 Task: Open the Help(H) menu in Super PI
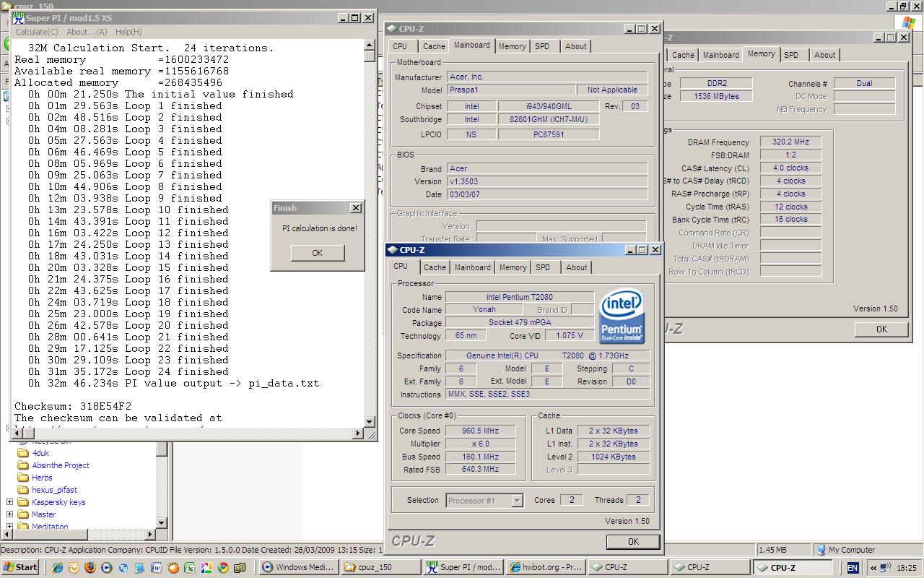pos(128,32)
